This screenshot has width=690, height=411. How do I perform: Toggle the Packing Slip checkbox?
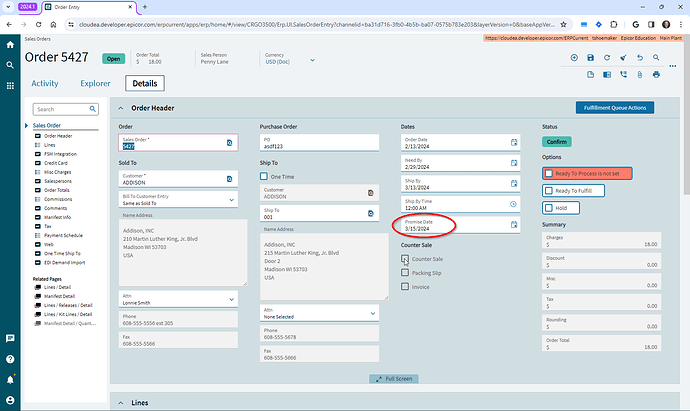point(405,273)
